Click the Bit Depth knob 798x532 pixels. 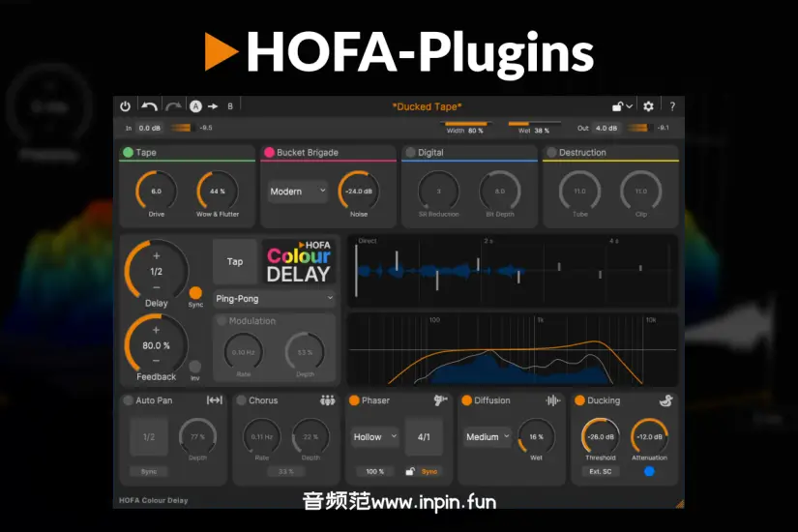(x=500, y=191)
